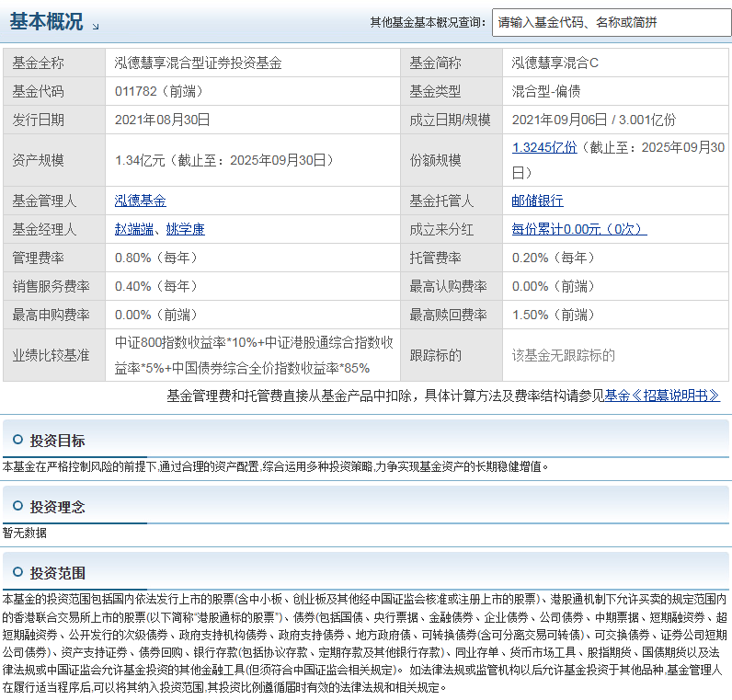Click the management fee value 0.80%（每年）
Screen dimensions: 732x700
pos(157,258)
